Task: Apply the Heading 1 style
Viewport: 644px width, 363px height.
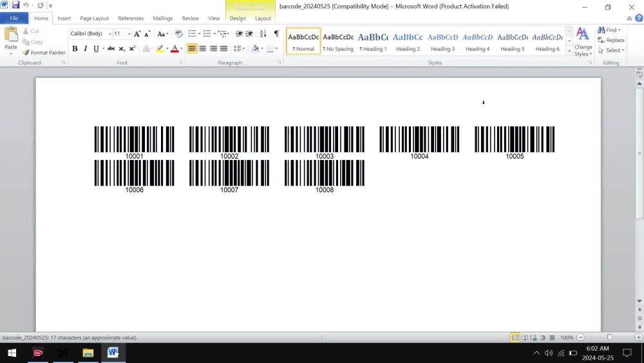Action: 373,41
